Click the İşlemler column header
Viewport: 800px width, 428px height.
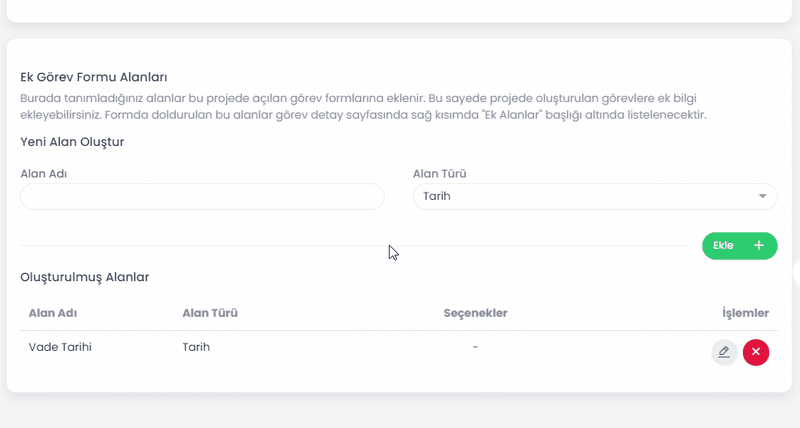click(x=745, y=313)
